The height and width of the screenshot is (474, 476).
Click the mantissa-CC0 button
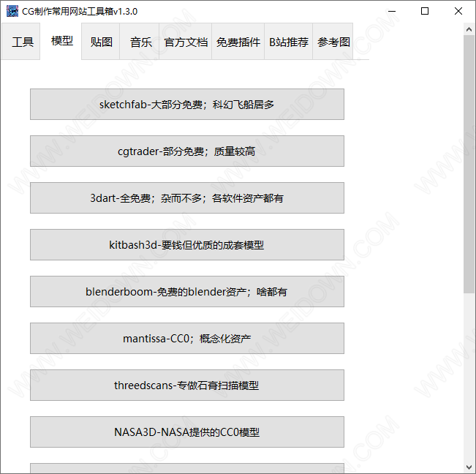pyautogui.click(x=186, y=339)
